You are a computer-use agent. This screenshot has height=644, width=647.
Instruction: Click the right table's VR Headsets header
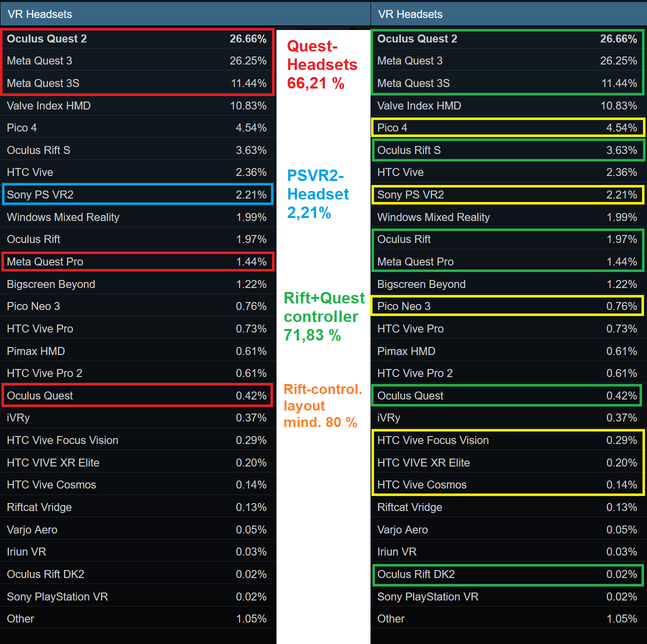pos(508,14)
